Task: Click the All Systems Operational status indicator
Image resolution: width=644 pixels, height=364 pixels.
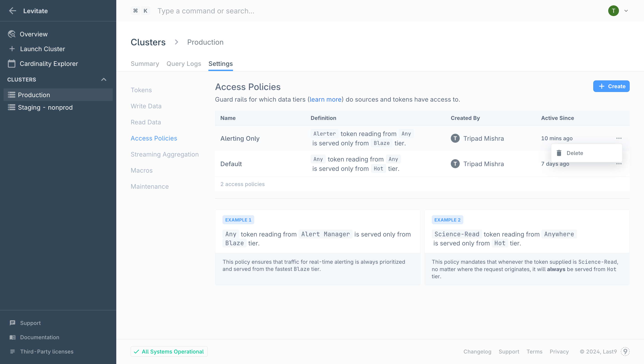Action: click(169, 351)
